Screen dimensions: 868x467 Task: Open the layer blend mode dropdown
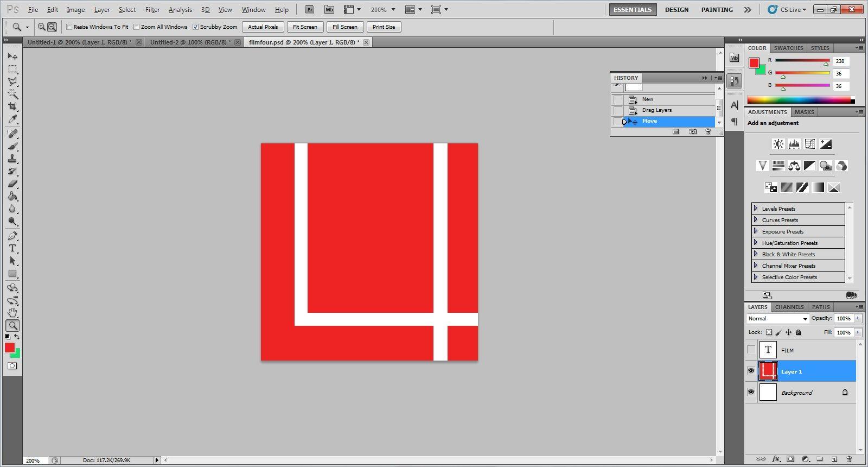pos(778,319)
